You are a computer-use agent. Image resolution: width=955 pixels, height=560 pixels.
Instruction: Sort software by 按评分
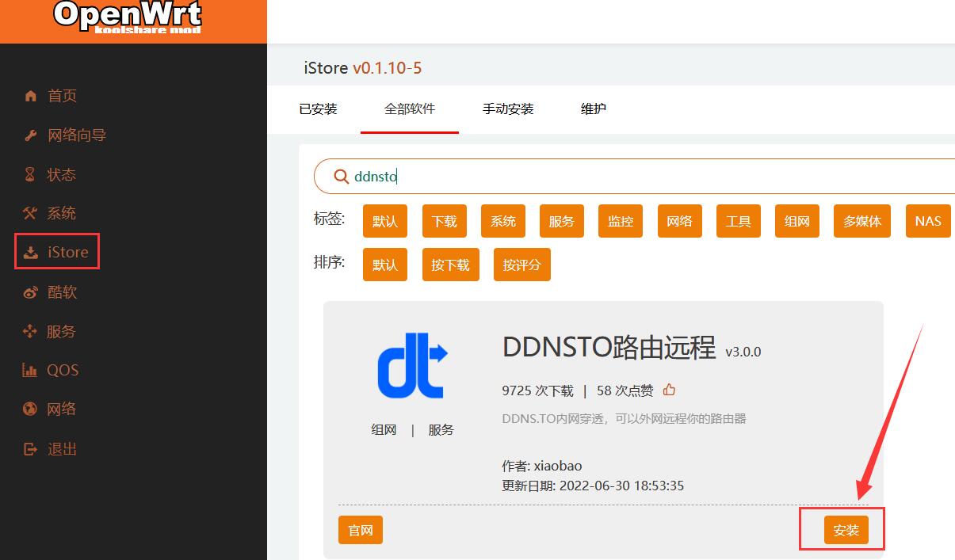521,265
